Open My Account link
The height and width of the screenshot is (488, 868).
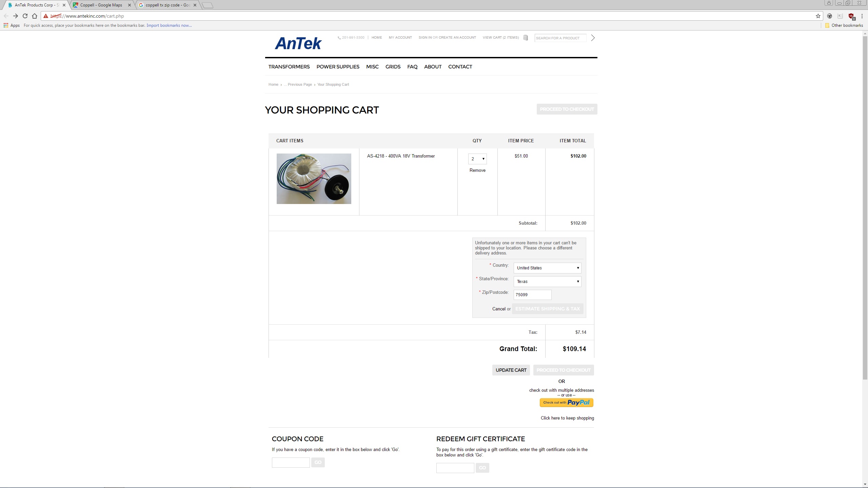pyautogui.click(x=400, y=38)
